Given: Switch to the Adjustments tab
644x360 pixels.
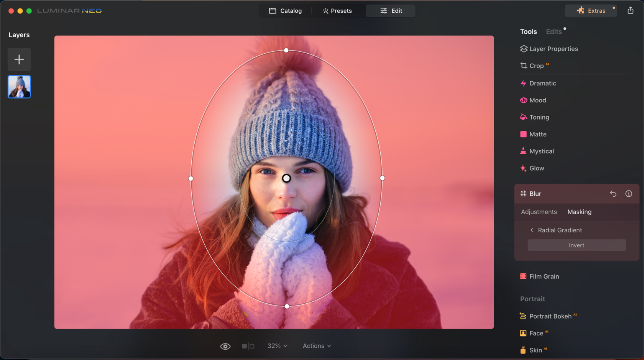Looking at the screenshot, I should tap(539, 212).
